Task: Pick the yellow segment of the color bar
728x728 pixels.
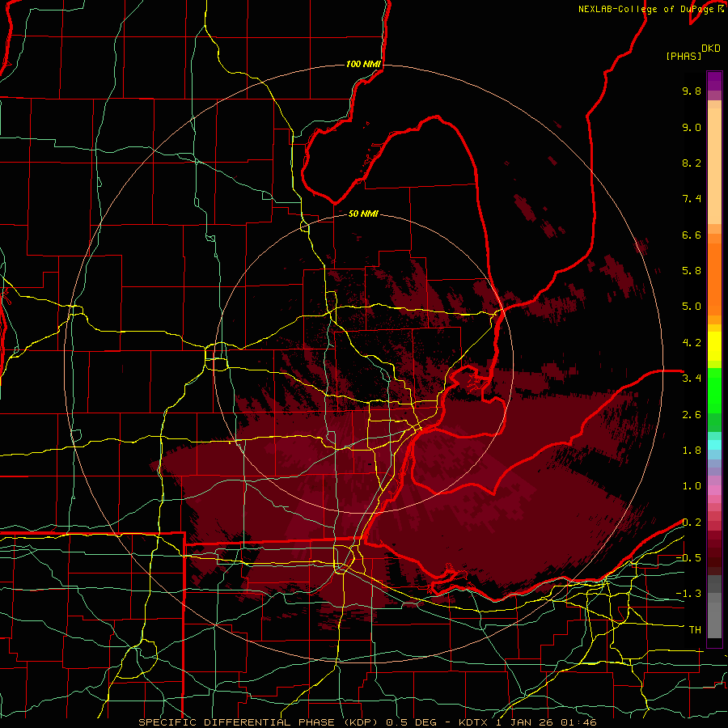Action: 714,346
